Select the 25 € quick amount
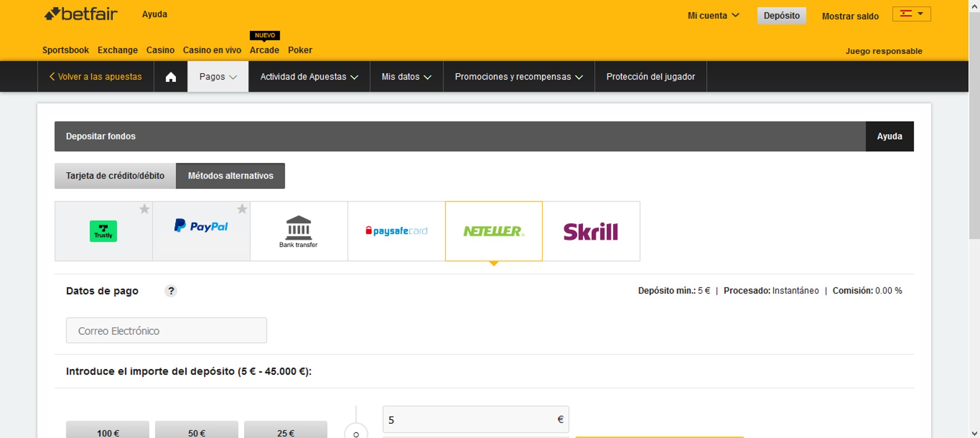The height and width of the screenshot is (438, 980). pyautogui.click(x=286, y=430)
